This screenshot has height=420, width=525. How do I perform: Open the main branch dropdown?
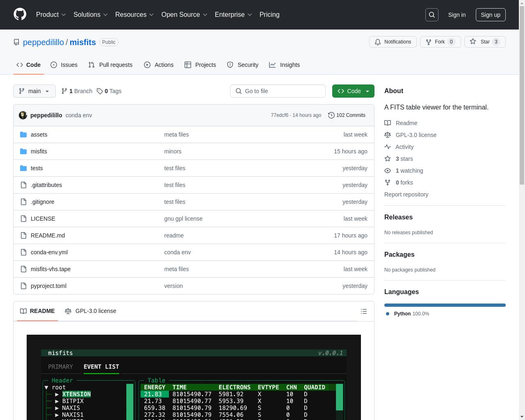tap(34, 91)
